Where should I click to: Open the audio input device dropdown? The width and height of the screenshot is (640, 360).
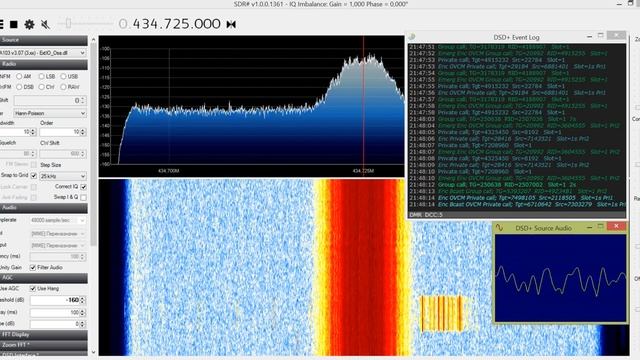(x=58, y=234)
